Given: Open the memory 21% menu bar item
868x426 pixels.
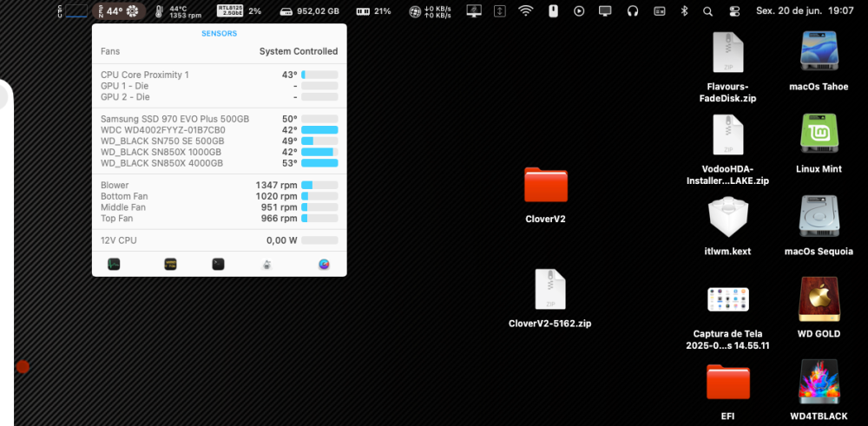Looking at the screenshot, I should 373,11.
